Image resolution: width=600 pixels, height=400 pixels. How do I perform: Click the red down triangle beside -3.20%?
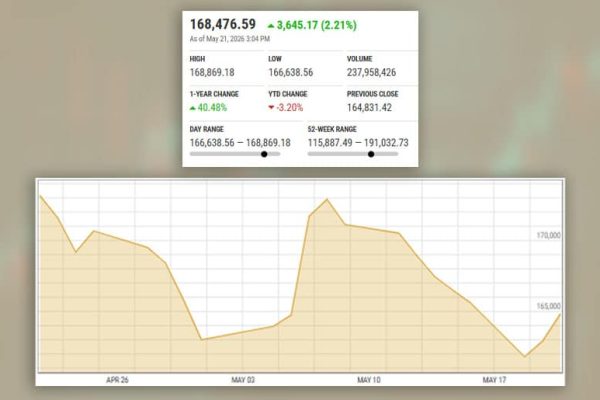(x=271, y=108)
